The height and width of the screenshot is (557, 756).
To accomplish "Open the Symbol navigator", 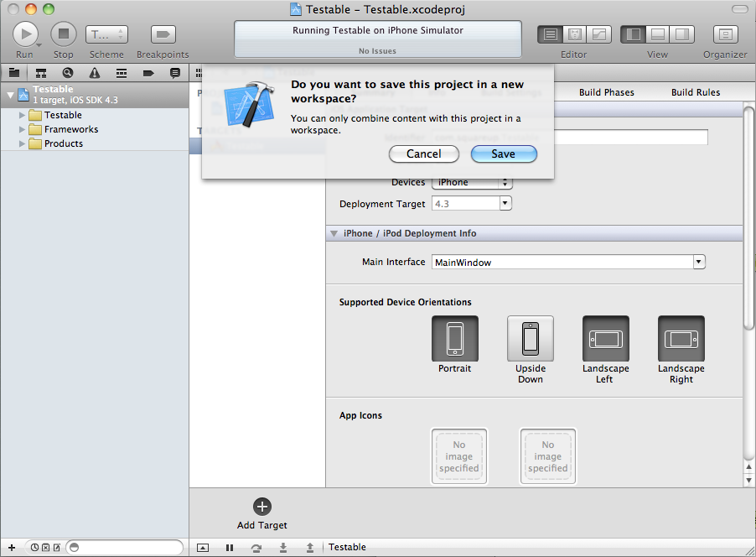I will 41,73.
